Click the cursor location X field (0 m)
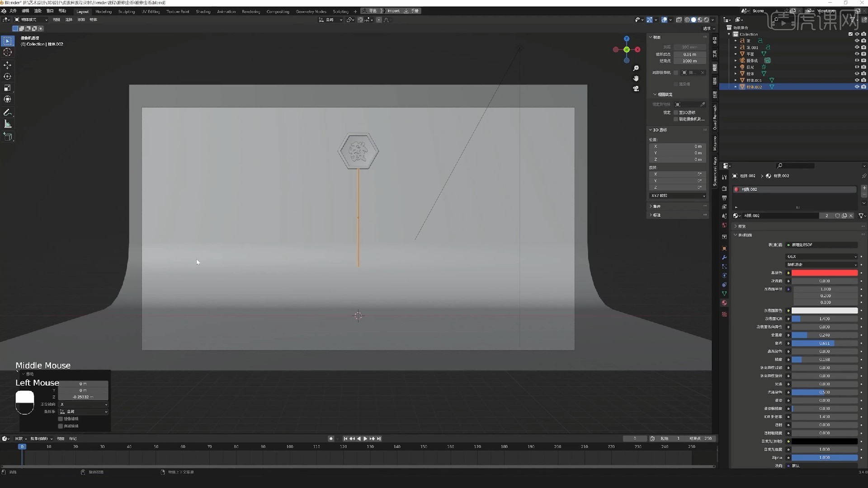The height and width of the screenshot is (488, 868). pyautogui.click(x=678, y=146)
